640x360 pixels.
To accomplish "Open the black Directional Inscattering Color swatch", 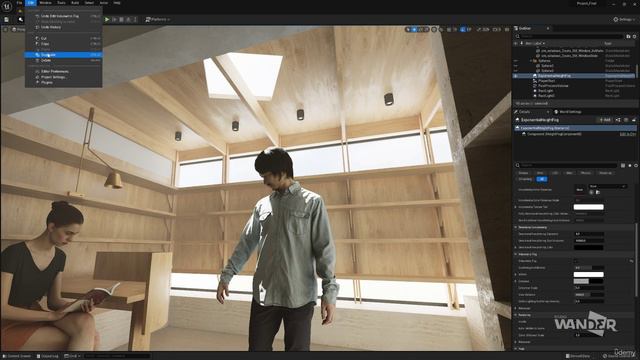I will 589,247.
